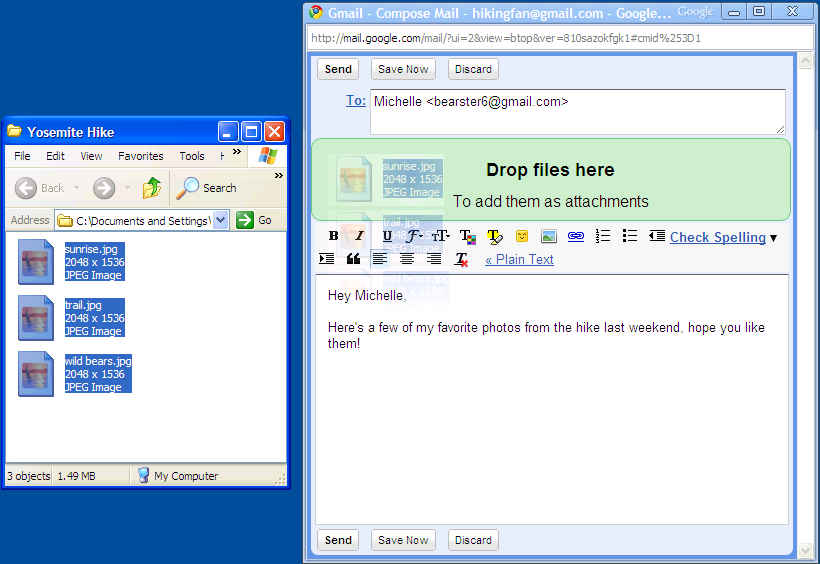This screenshot has width=820, height=564.
Task: Open the Tools menu
Action: pos(191,156)
